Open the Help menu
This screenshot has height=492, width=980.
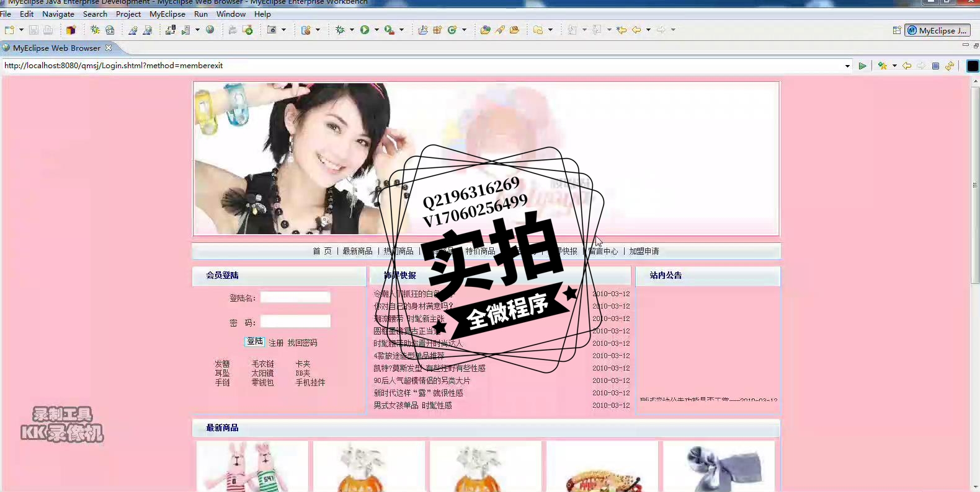coord(262,14)
